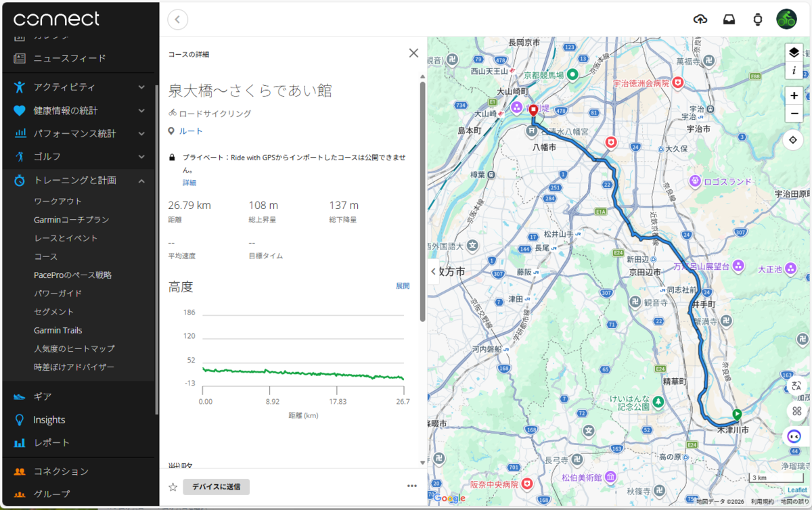Screen dimensions: 812x510
Task: Open レースとイベント
Action: pos(66,238)
